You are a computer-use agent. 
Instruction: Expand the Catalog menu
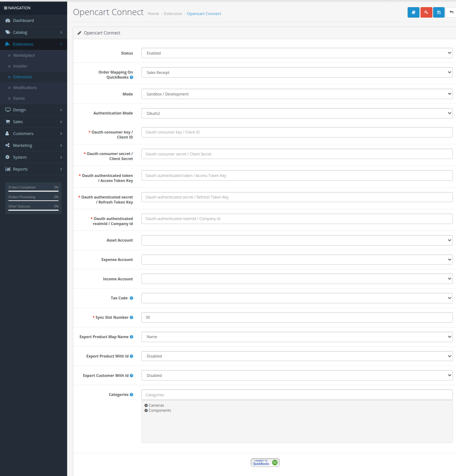[x=33, y=32]
